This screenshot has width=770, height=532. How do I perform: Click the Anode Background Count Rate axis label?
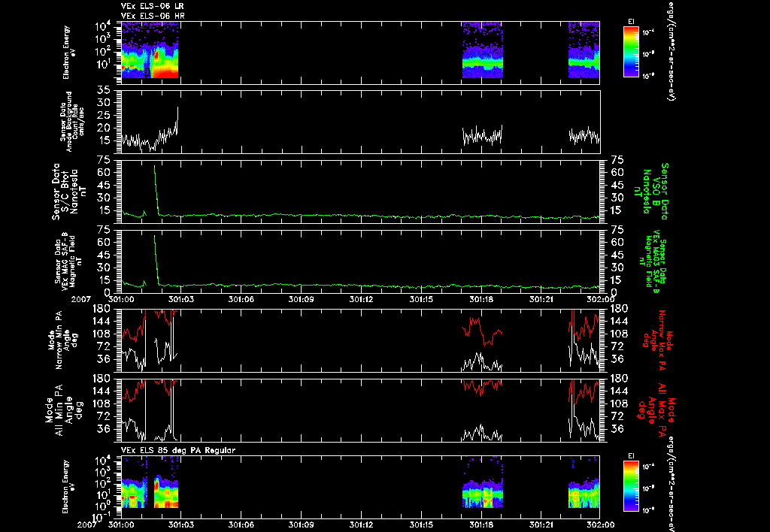point(72,122)
